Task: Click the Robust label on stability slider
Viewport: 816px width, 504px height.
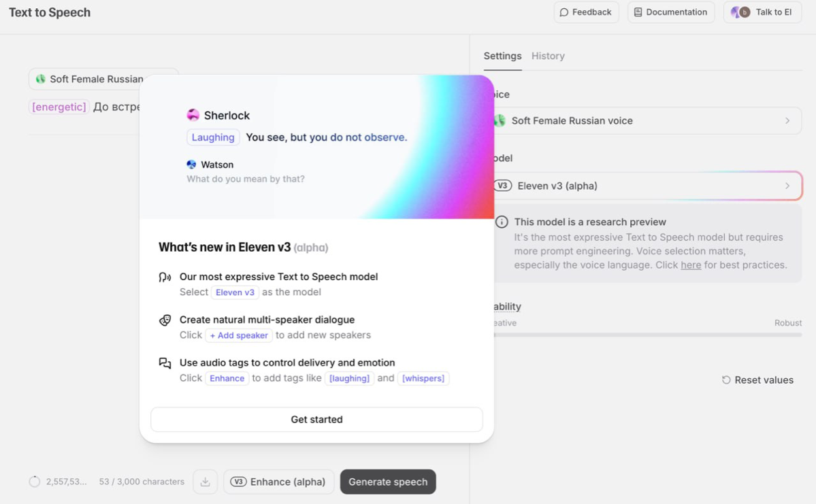Action: click(x=788, y=323)
